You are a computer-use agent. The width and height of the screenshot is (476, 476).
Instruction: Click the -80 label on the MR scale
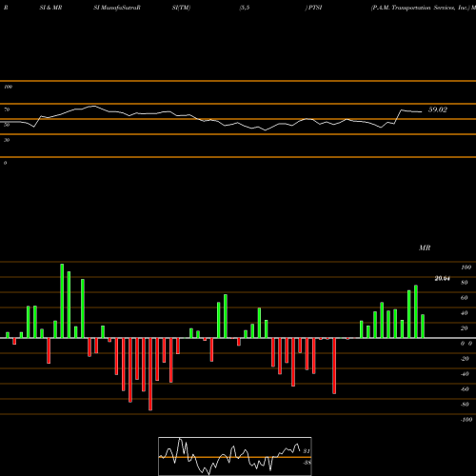[465, 405]
